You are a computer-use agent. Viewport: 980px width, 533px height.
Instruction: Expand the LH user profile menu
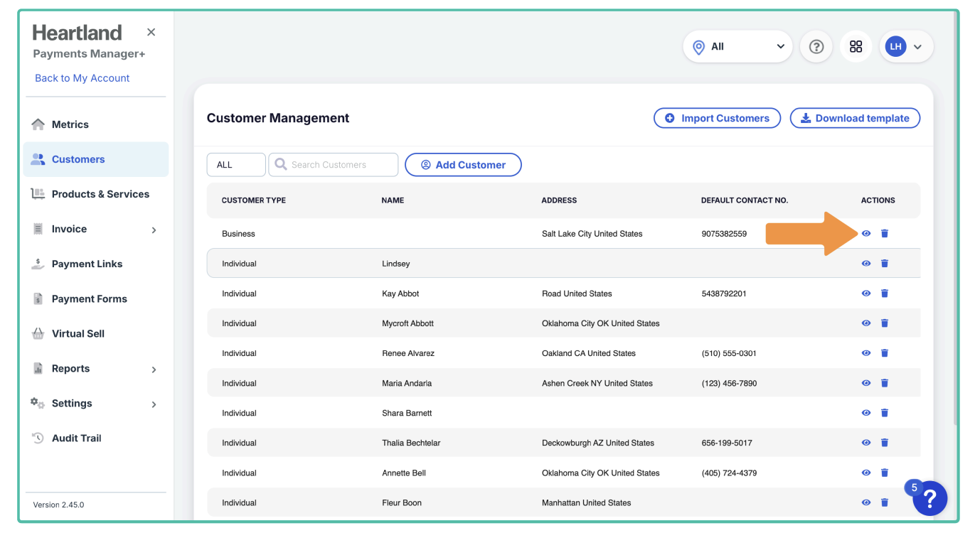point(906,47)
